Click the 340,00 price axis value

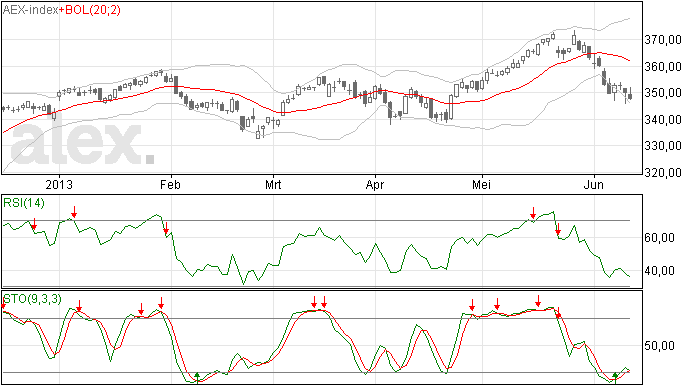pyautogui.click(x=663, y=120)
